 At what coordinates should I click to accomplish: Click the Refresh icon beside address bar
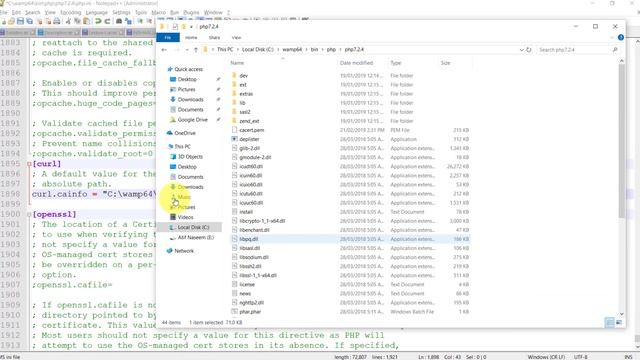click(529, 50)
